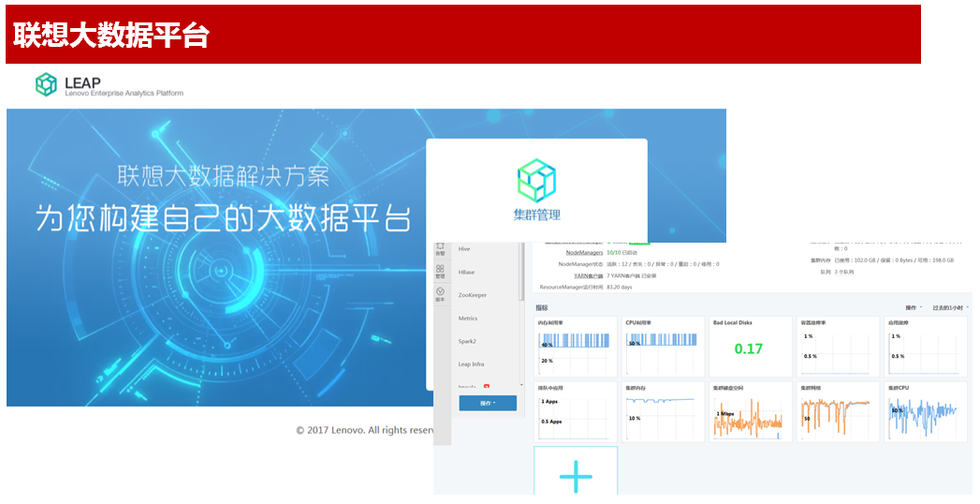980x504 pixels.
Task: Click the 联想大数据解决方案 banner text
Action: point(223,176)
